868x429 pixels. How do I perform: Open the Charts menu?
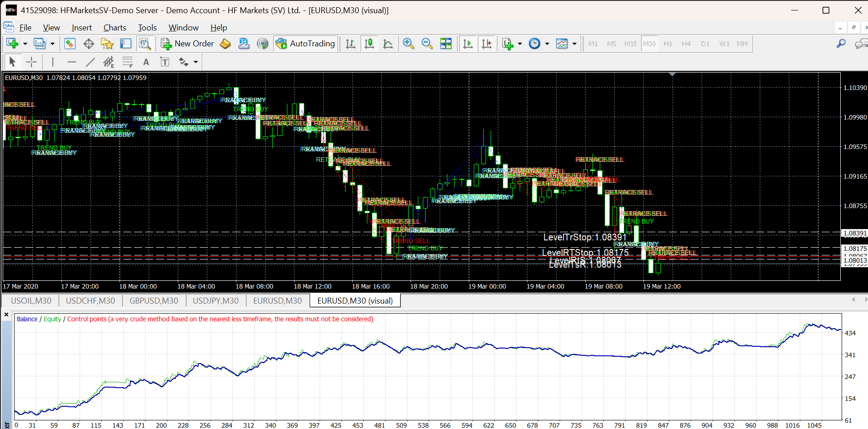coord(115,28)
